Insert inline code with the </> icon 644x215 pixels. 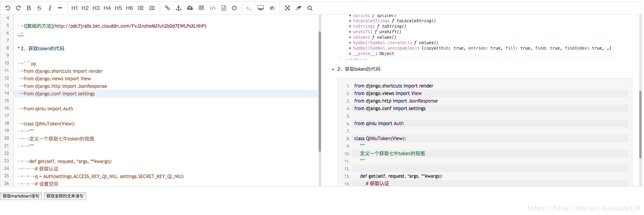[x=212, y=8]
